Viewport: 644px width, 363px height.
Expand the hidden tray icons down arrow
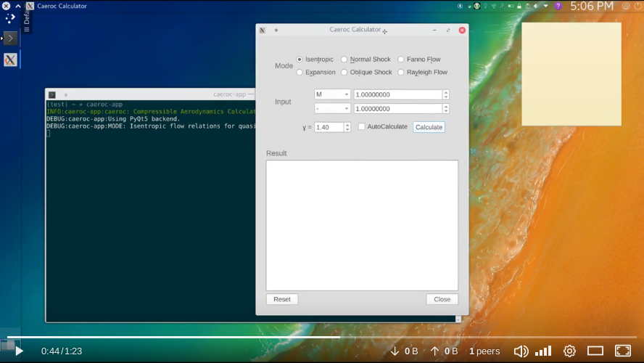[x=545, y=6]
